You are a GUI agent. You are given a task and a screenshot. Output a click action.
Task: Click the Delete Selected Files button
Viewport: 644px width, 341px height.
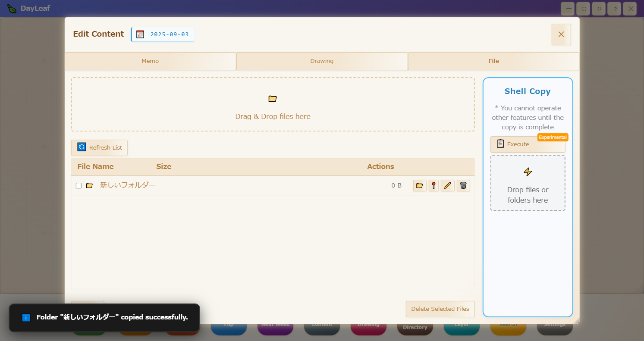click(440, 309)
